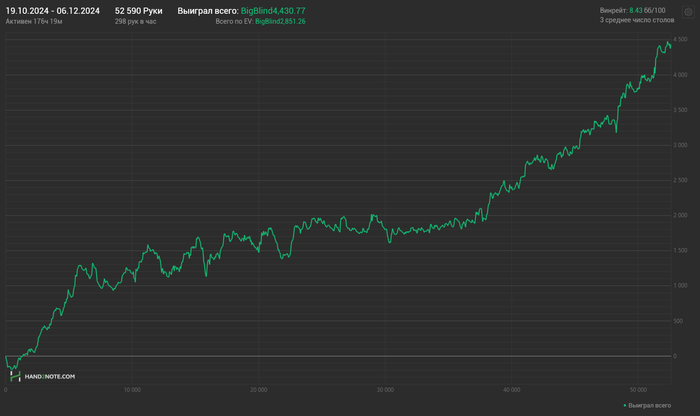Click the 500 y-axis label

pyautogui.click(x=678, y=321)
